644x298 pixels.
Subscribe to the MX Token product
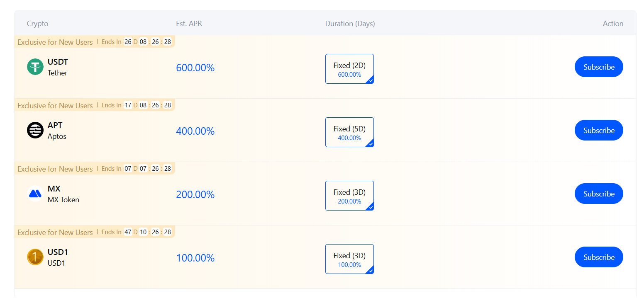point(599,194)
